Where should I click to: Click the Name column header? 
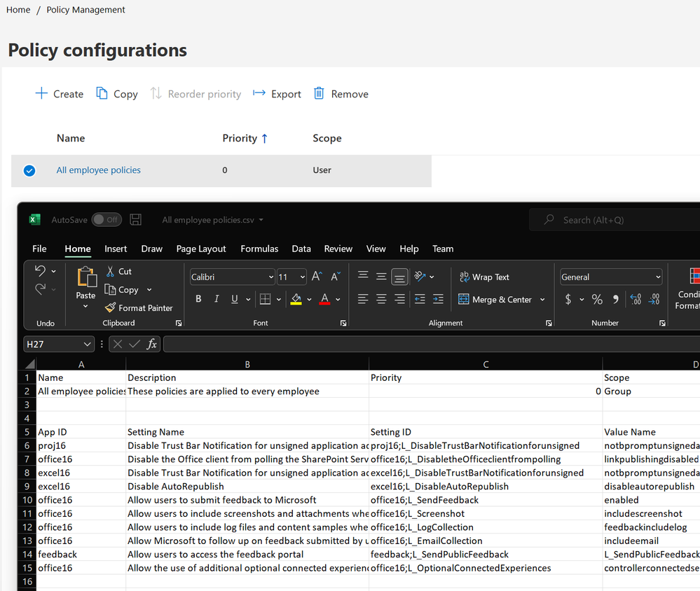(x=71, y=138)
